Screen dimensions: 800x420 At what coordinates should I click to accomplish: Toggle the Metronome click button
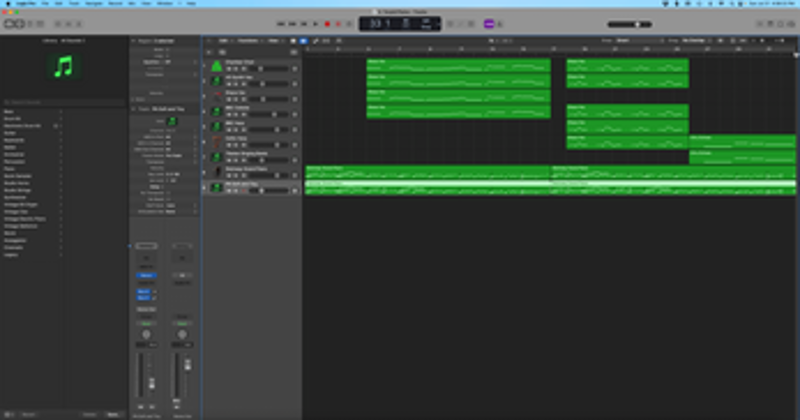coord(500,24)
